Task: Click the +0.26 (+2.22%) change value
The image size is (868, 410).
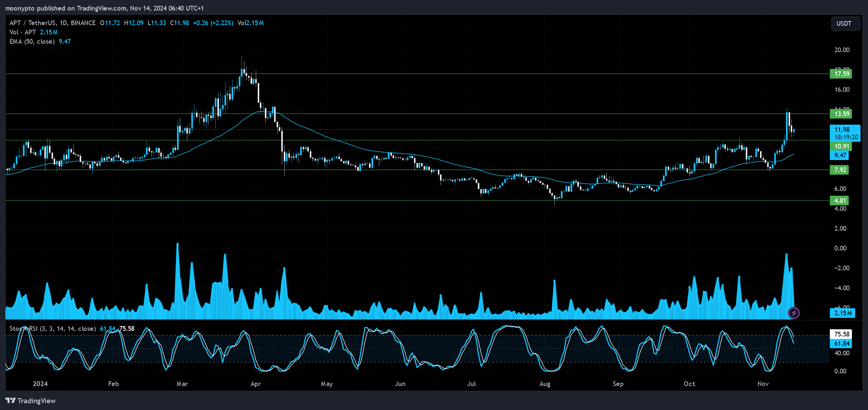Action: [x=213, y=23]
